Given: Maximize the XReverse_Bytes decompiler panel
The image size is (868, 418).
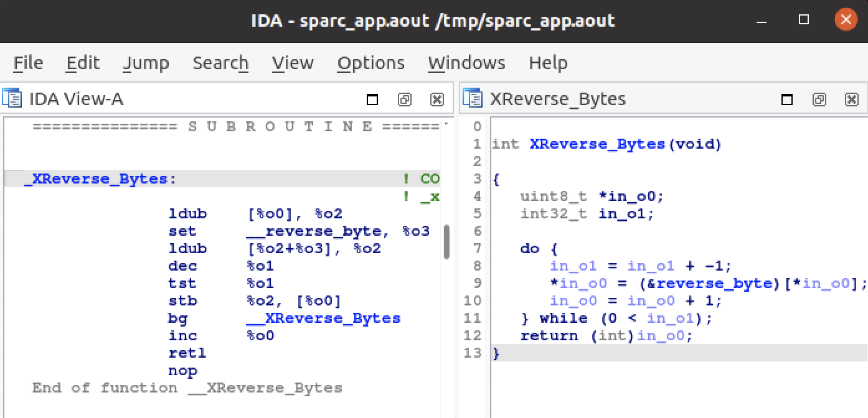Looking at the screenshot, I should coord(787,100).
